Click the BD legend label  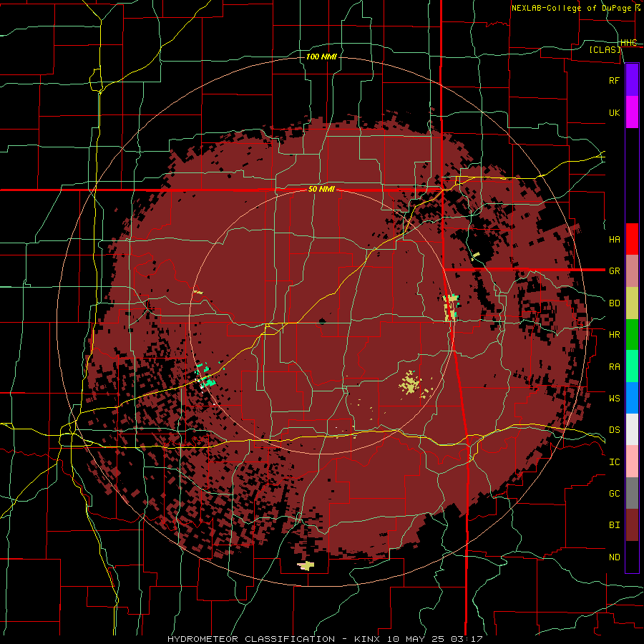coord(614,303)
